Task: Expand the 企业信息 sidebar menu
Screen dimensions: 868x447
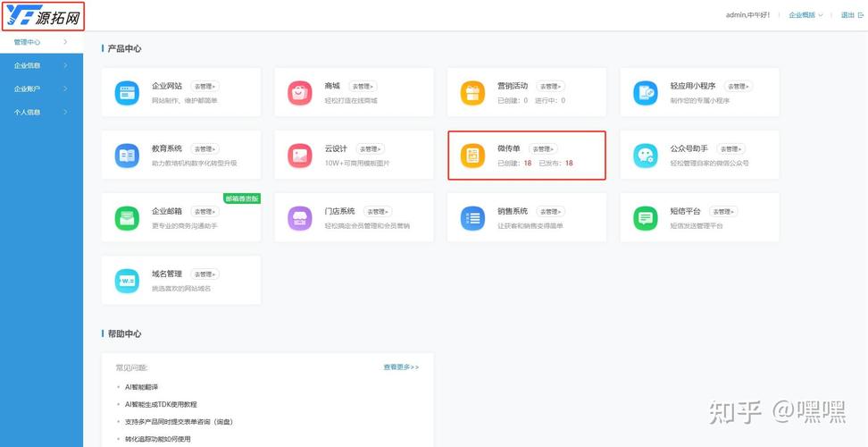Action: [40, 65]
